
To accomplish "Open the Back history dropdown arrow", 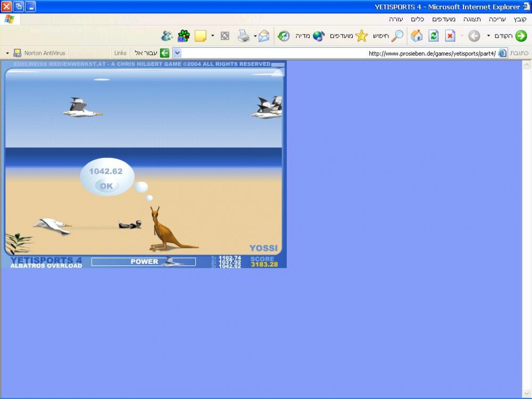I will coord(488,36).
